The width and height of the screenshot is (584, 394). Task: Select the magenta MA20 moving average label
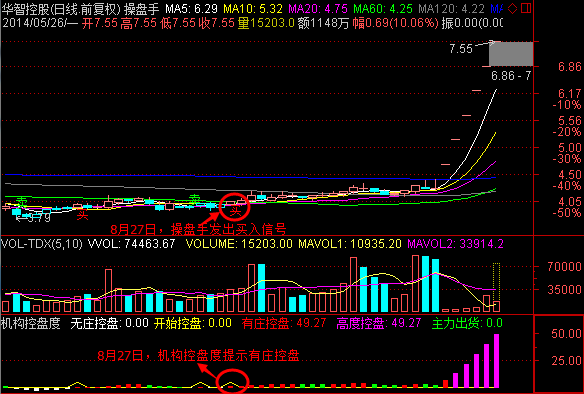pyautogui.click(x=318, y=9)
